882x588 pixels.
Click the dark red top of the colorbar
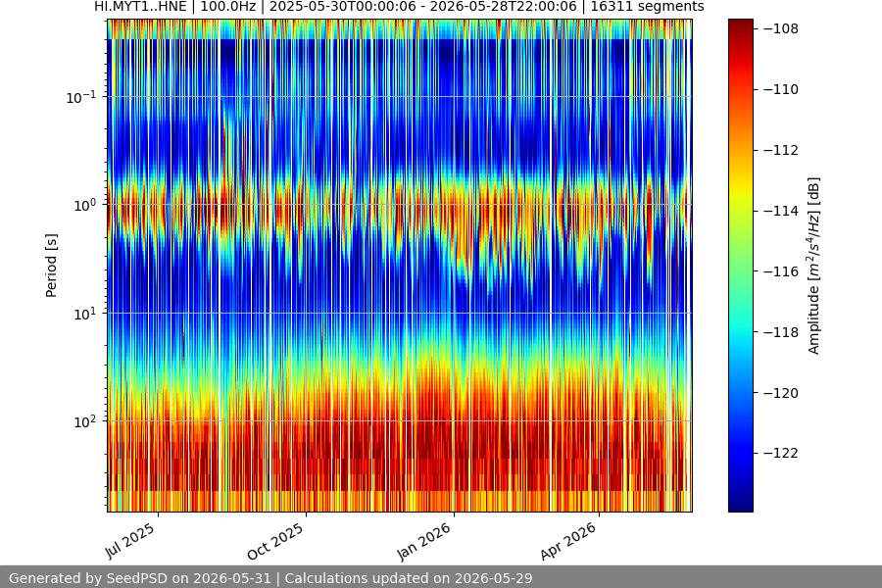tap(741, 25)
